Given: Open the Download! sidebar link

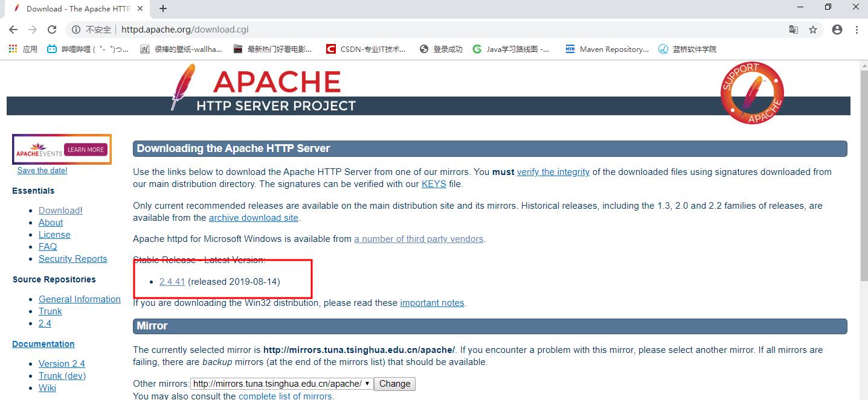Looking at the screenshot, I should pos(60,211).
